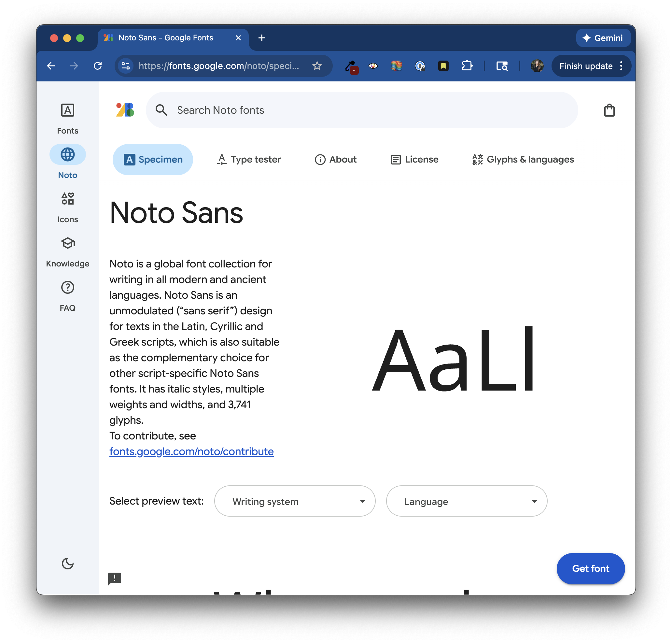Viewport: 672px width, 643px height.
Task: Expand the Writing system dropdown
Action: (295, 501)
